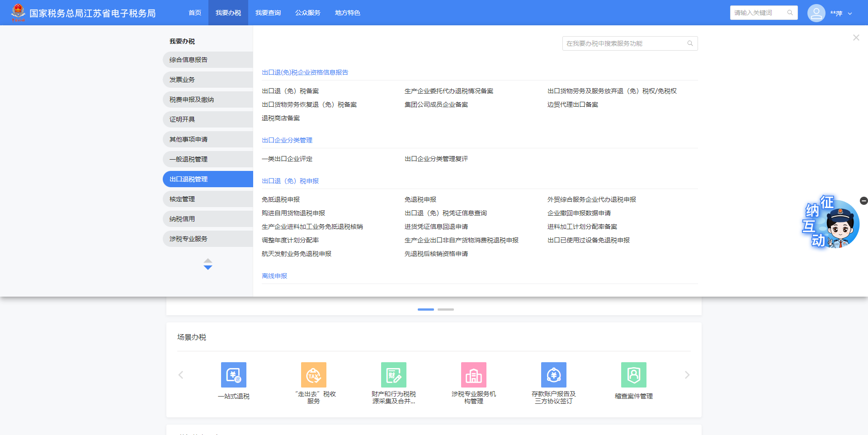
Task: Open the "走出去"税收服务 icon
Action: [313, 375]
